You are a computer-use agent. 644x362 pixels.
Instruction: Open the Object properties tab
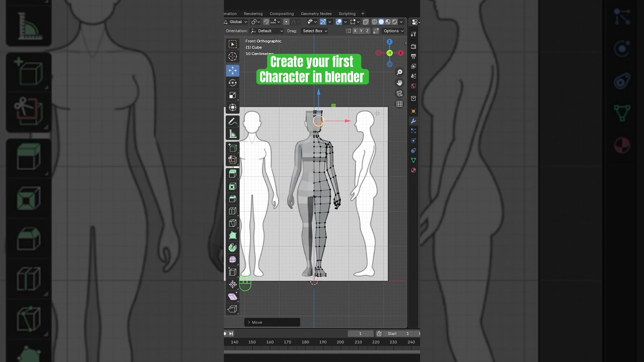tap(414, 111)
